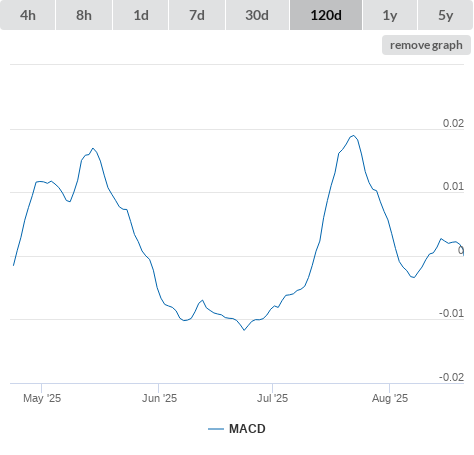The image size is (474, 455).
Task: Select the 8h time range tab
Action: point(84,15)
